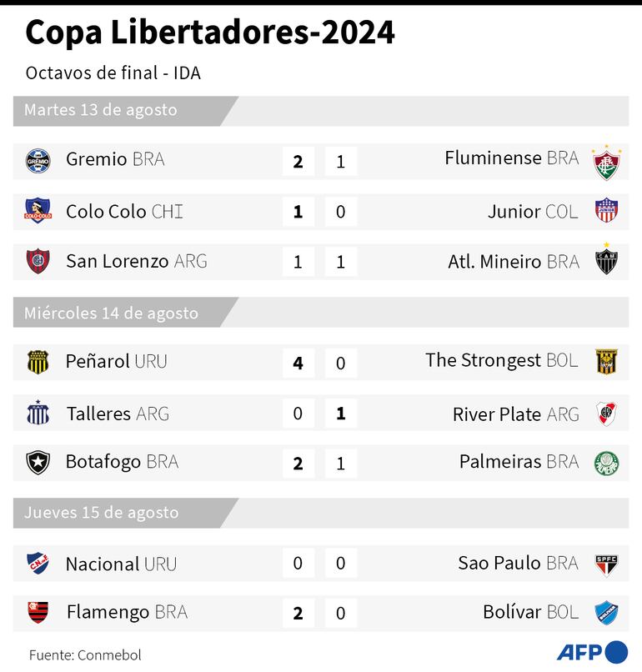Click the Atl. Mineiro crest

coord(605,260)
